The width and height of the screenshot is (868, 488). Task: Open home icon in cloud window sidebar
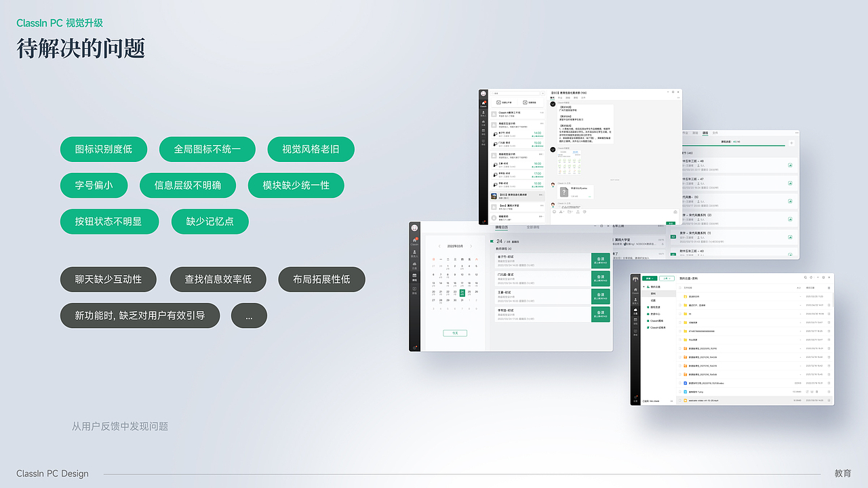635,291
